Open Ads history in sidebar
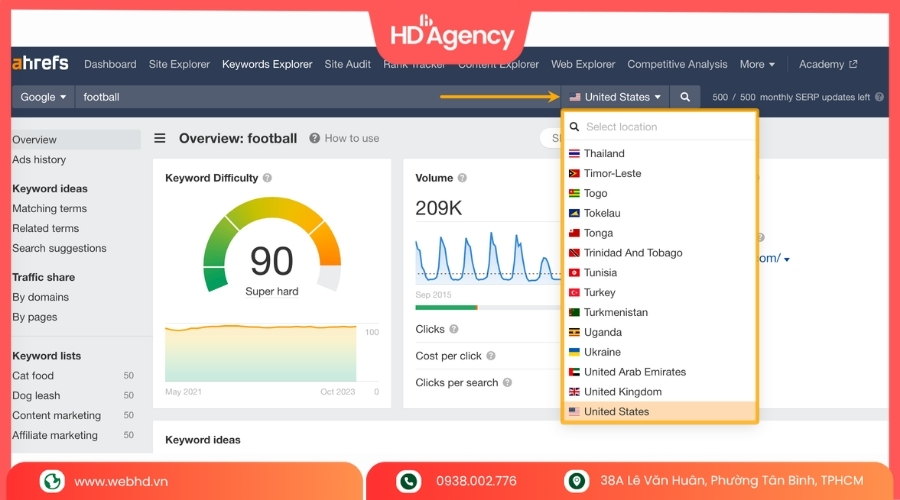 (39, 160)
